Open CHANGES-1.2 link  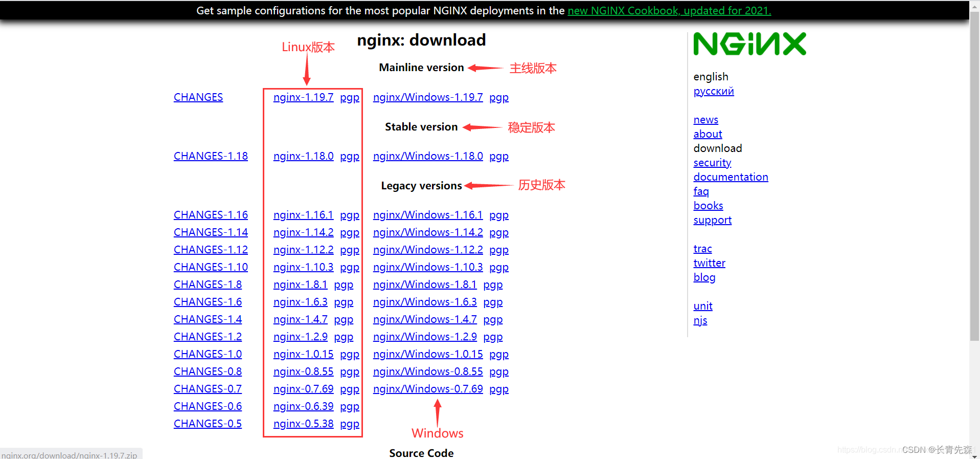(208, 337)
